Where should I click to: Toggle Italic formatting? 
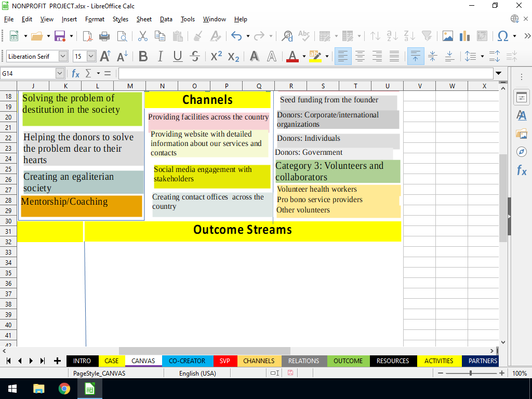(160, 56)
